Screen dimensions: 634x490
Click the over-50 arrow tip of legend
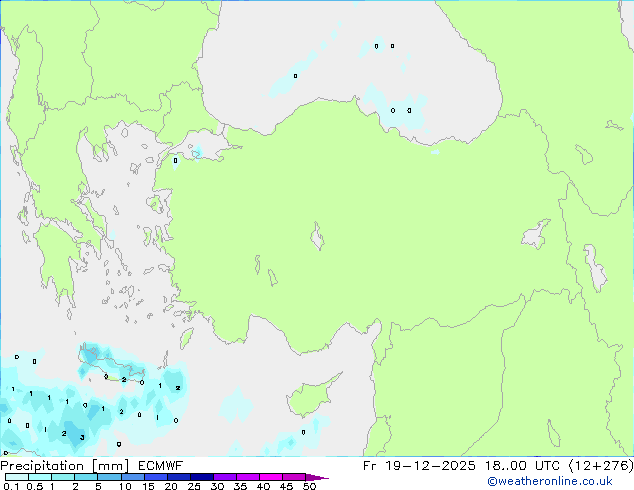click(x=317, y=477)
